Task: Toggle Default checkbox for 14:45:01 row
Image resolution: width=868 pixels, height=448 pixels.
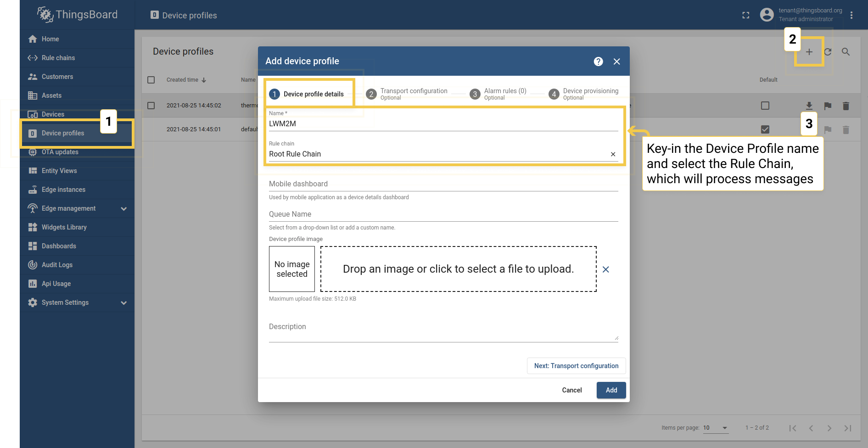Action: click(x=765, y=129)
